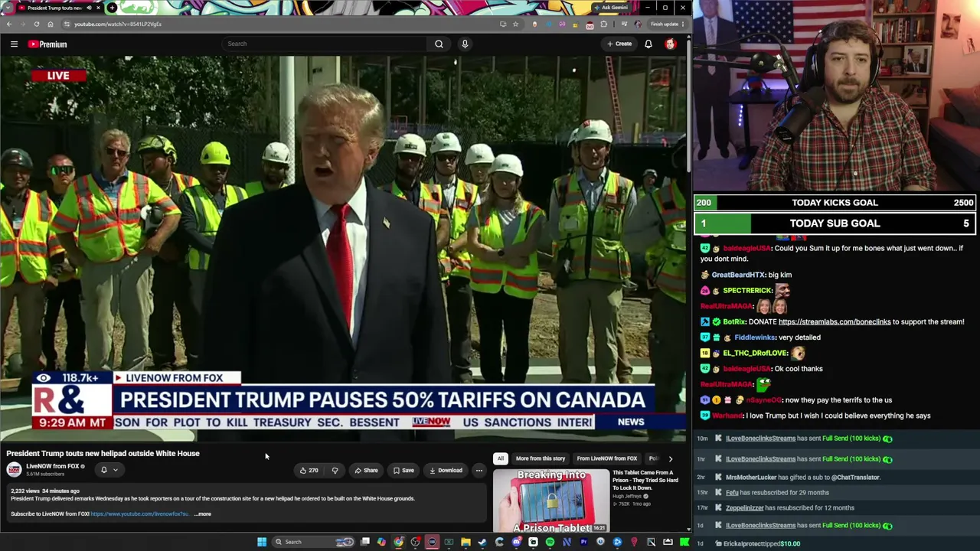
Task: Select the More from this story chip
Action: (x=541, y=458)
